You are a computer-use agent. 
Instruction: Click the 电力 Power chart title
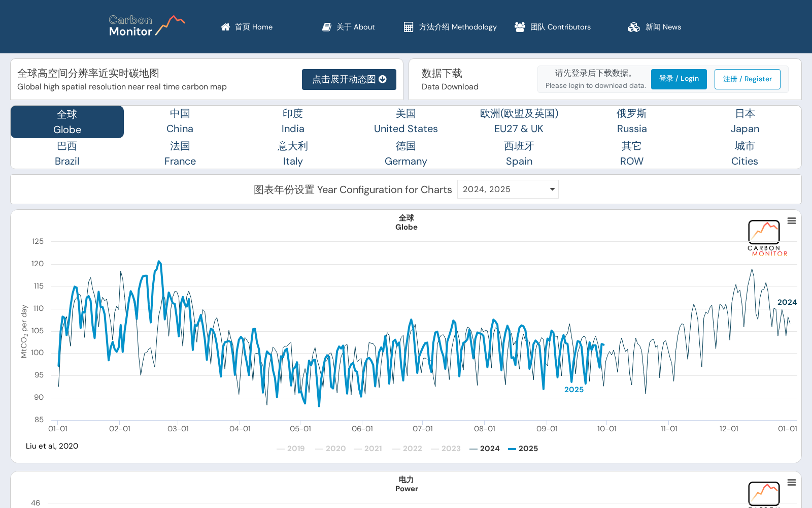coord(407,484)
